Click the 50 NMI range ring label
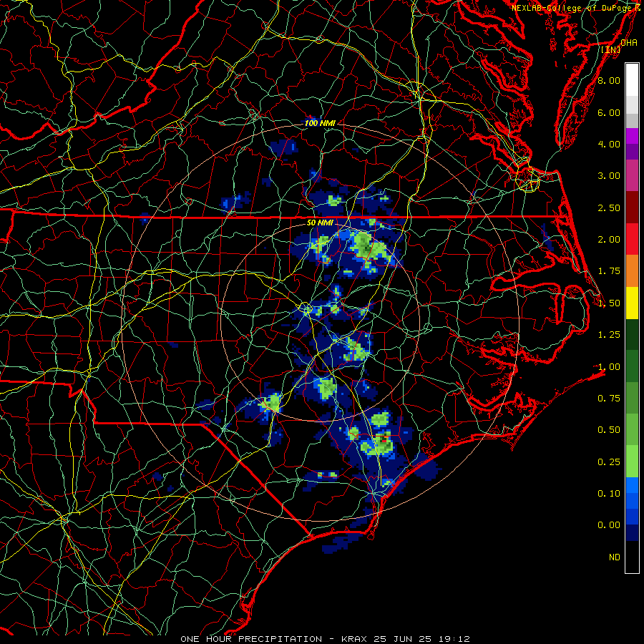This screenshot has height=644, width=644. click(x=320, y=223)
